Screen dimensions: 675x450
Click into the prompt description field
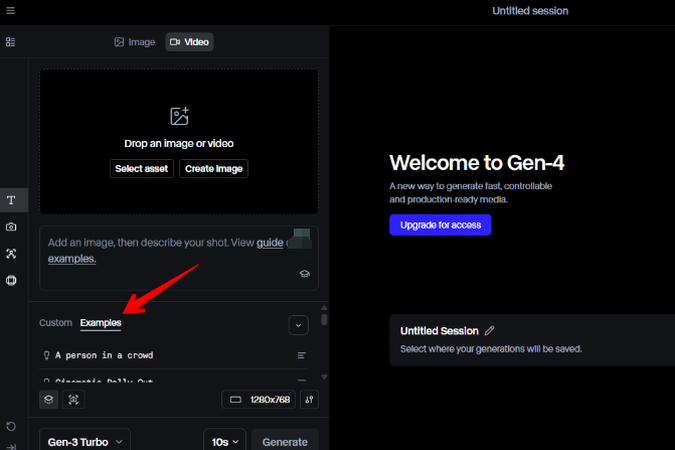(179, 258)
